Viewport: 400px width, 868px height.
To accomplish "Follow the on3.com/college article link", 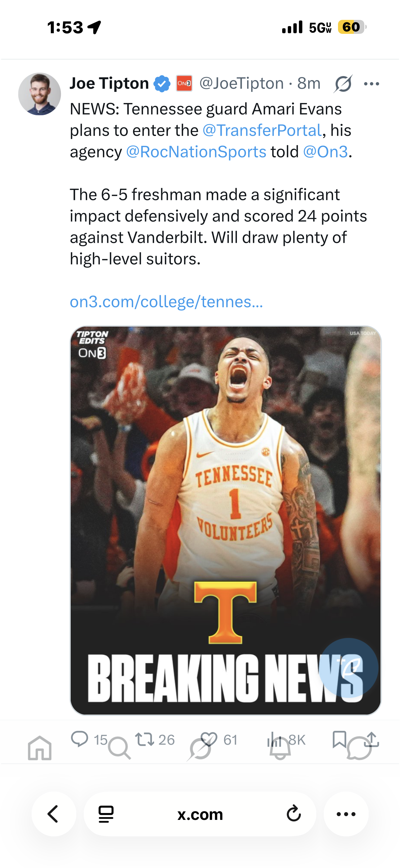I will [x=166, y=301].
